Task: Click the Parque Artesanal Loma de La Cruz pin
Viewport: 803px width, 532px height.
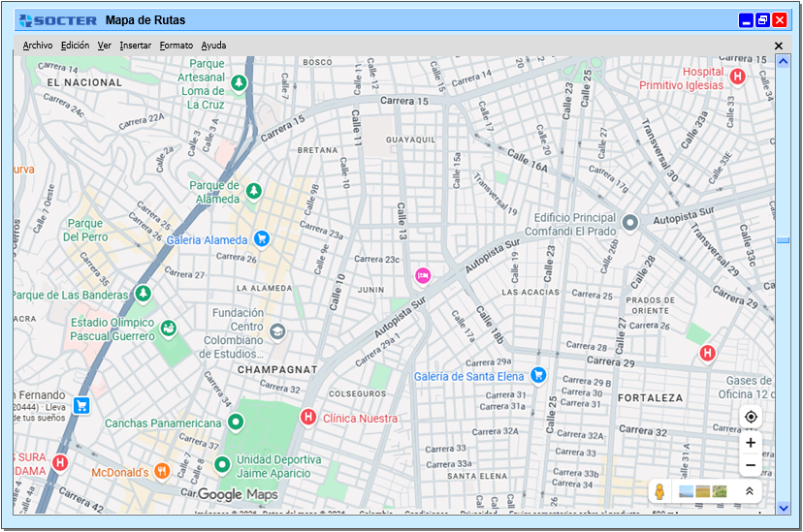Action: pyautogui.click(x=239, y=83)
